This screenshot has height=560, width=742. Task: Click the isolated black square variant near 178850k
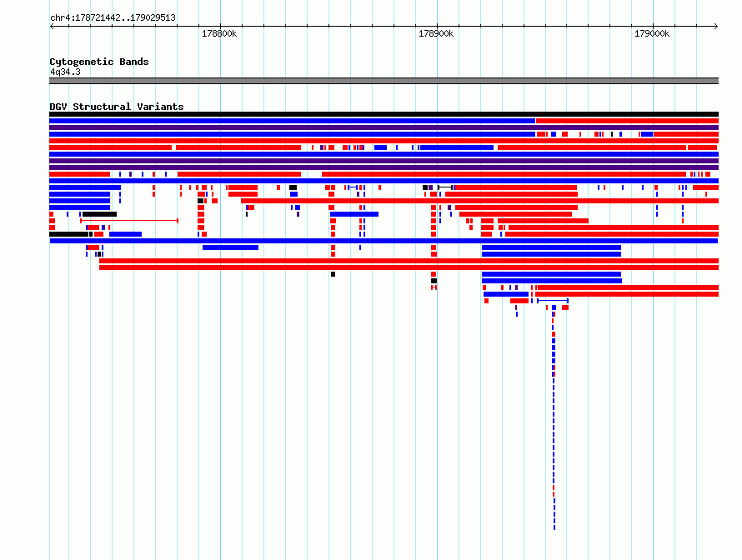(333, 274)
